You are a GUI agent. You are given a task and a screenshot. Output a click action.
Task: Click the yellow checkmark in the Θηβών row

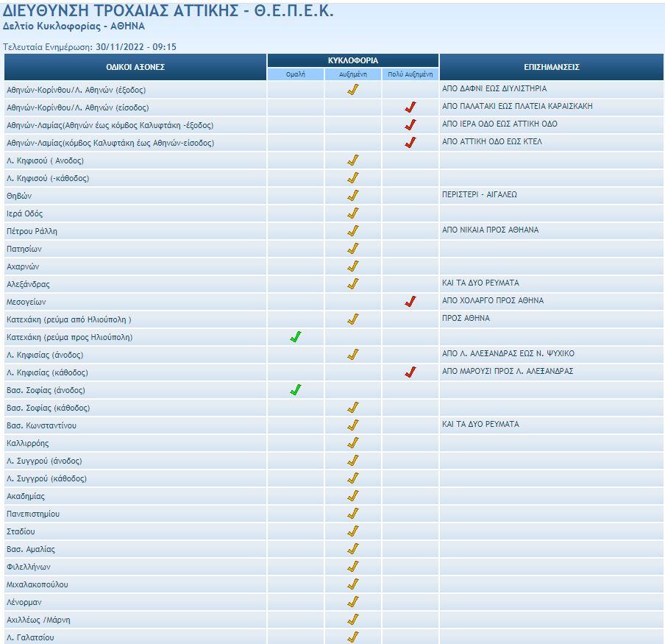pos(353,196)
